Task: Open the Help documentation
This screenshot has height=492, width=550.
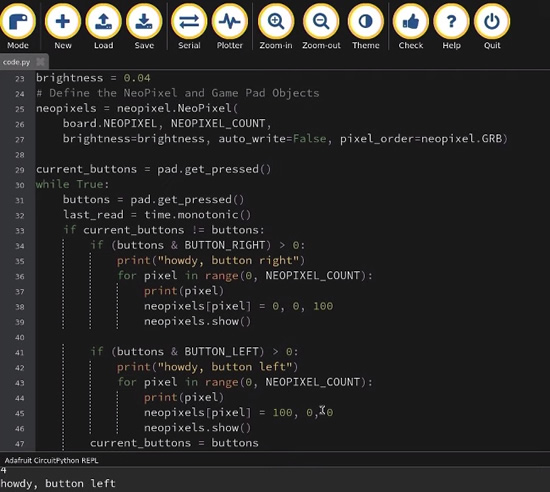Action: (x=451, y=27)
